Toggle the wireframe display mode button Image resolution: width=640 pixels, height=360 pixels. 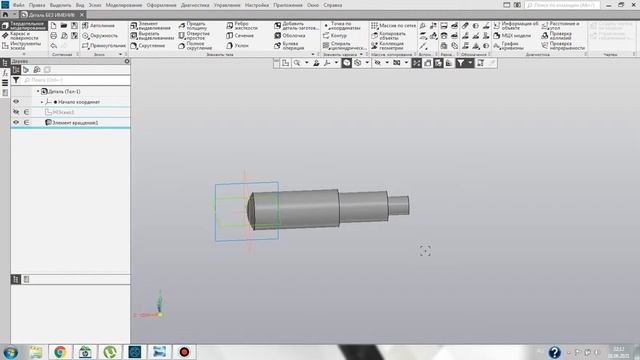pos(358,63)
